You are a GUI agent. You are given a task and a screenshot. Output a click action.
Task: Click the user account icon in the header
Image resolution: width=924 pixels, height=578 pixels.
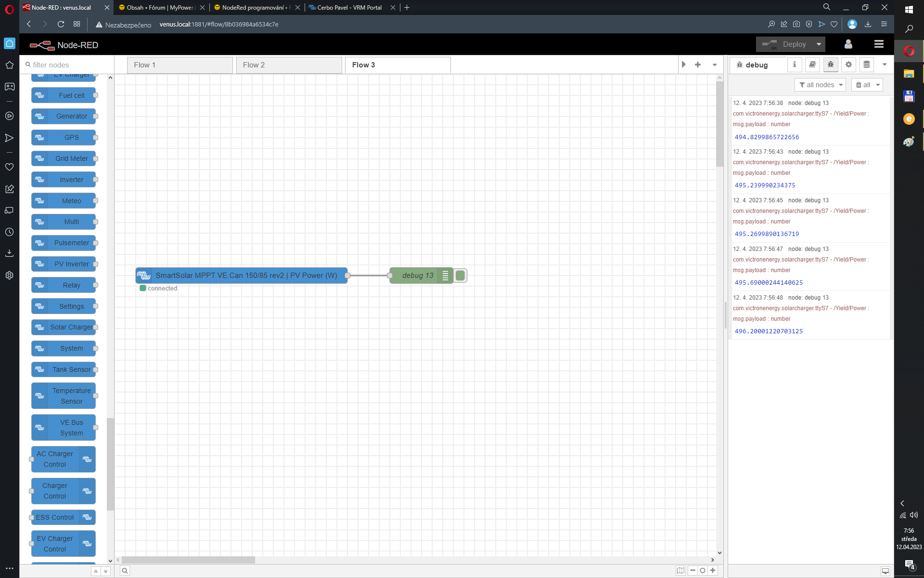(848, 44)
